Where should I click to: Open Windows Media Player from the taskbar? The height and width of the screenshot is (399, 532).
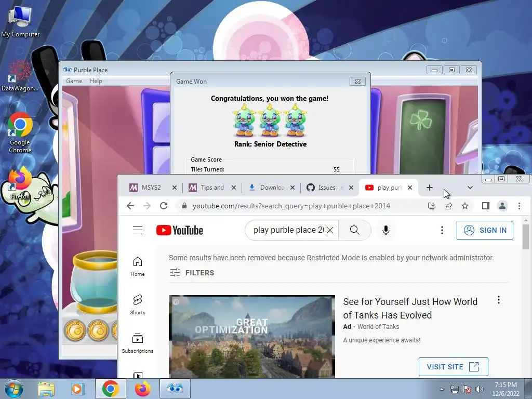77,389
